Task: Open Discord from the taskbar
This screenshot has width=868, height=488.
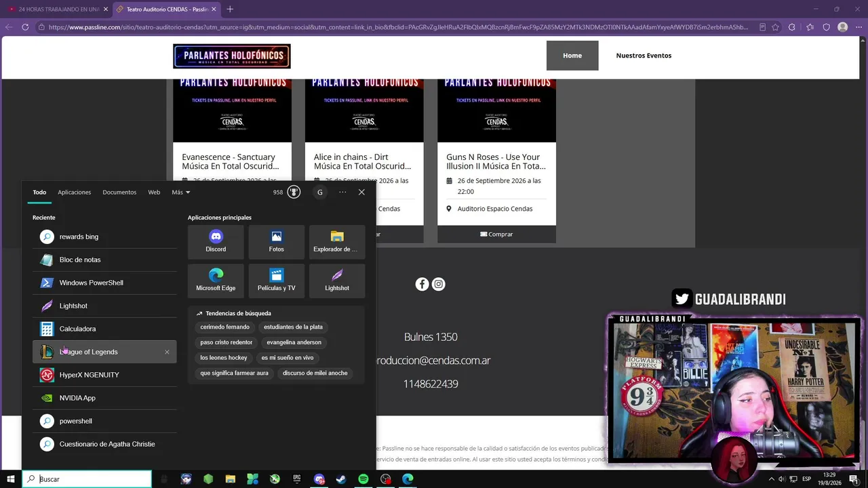Action: pyautogui.click(x=319, y=479)
